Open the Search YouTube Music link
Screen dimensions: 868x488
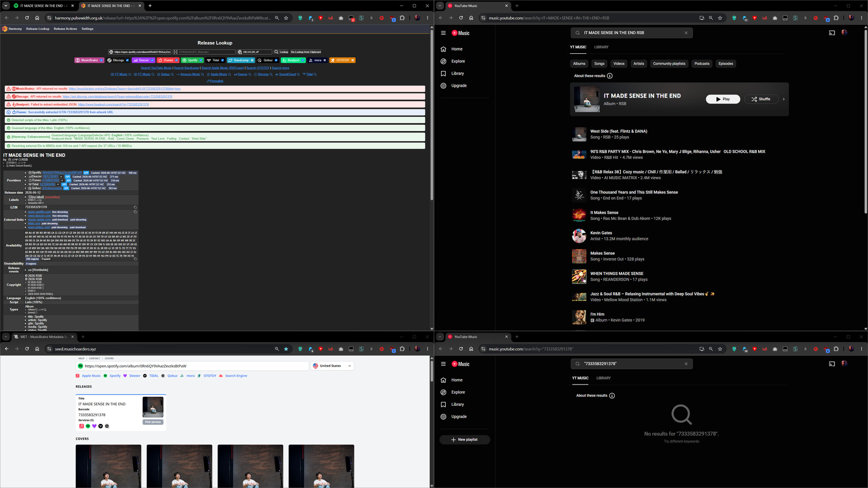coord(156,68)
